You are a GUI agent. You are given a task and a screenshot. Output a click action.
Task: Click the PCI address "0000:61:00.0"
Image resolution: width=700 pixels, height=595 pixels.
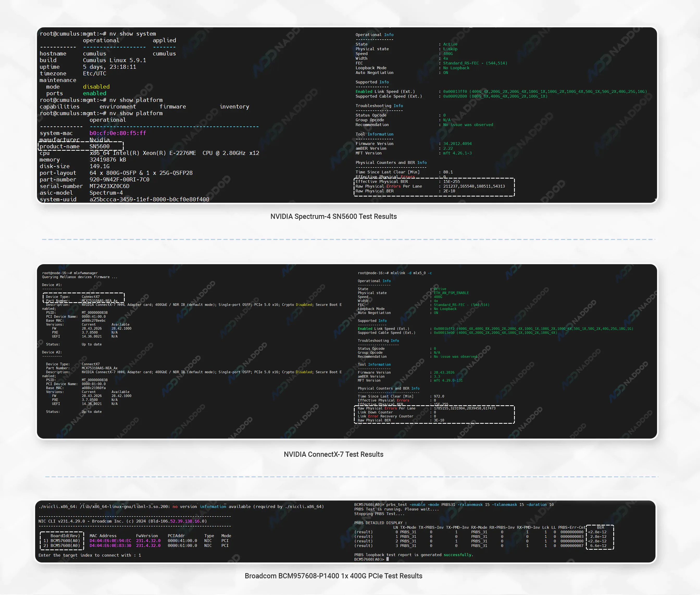tap(182, 546)
